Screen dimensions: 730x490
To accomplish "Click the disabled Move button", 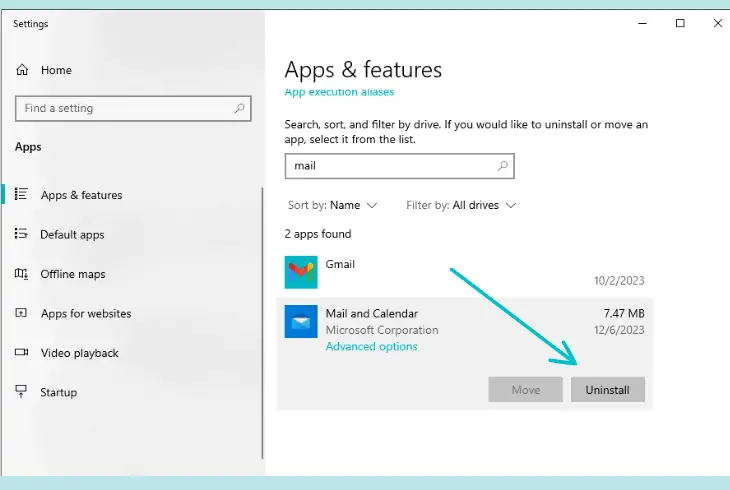I will [x=526, y=390].
